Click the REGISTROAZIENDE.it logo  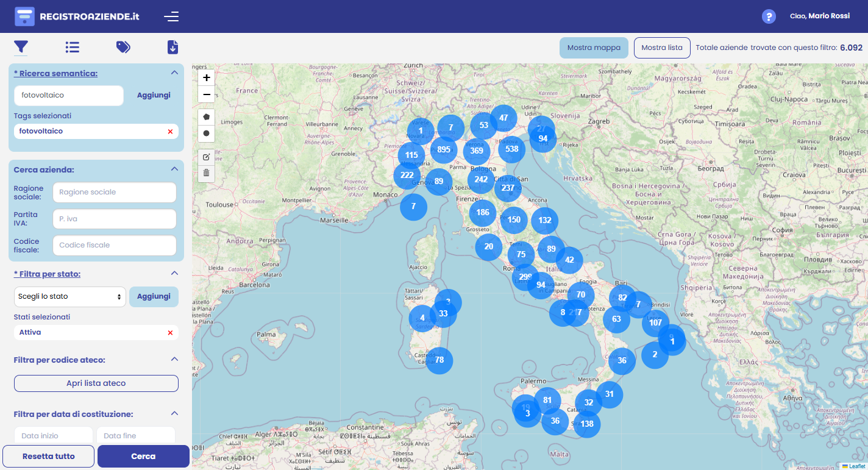[77, 16]
